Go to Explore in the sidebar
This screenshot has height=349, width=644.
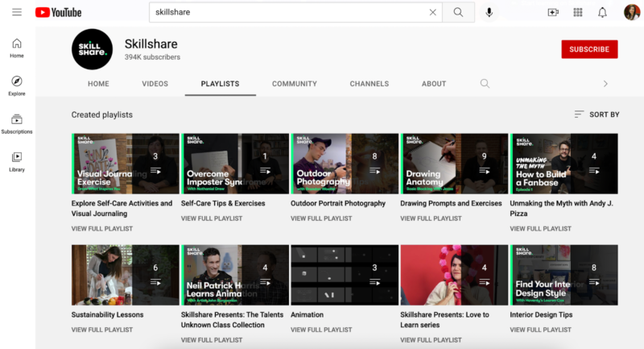(x=17, y=85)
